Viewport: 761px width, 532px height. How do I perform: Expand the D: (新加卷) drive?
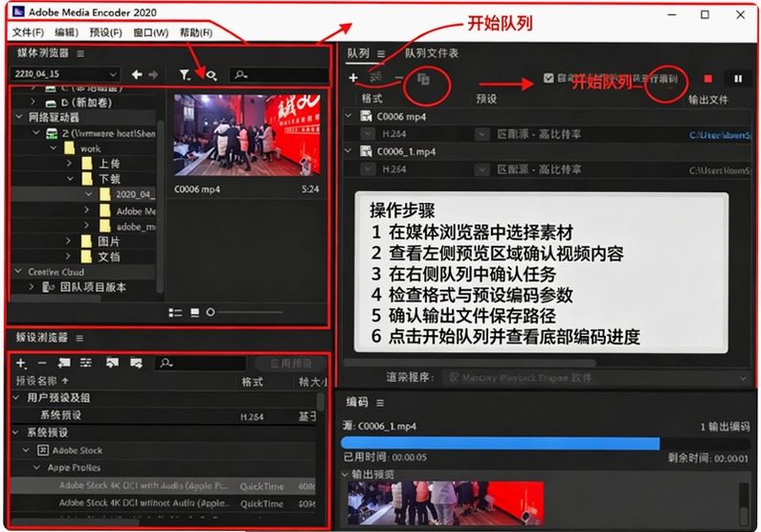(33, 102)
